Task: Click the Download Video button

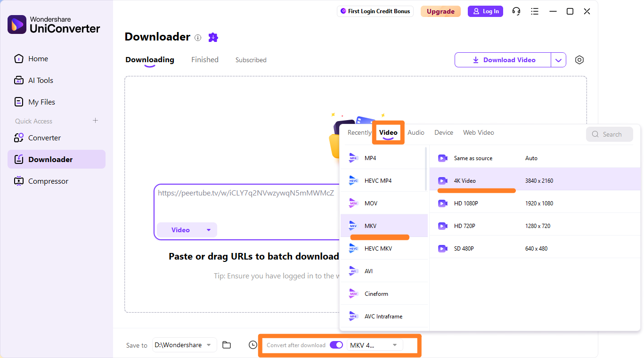Action: [x=503, y=60]
